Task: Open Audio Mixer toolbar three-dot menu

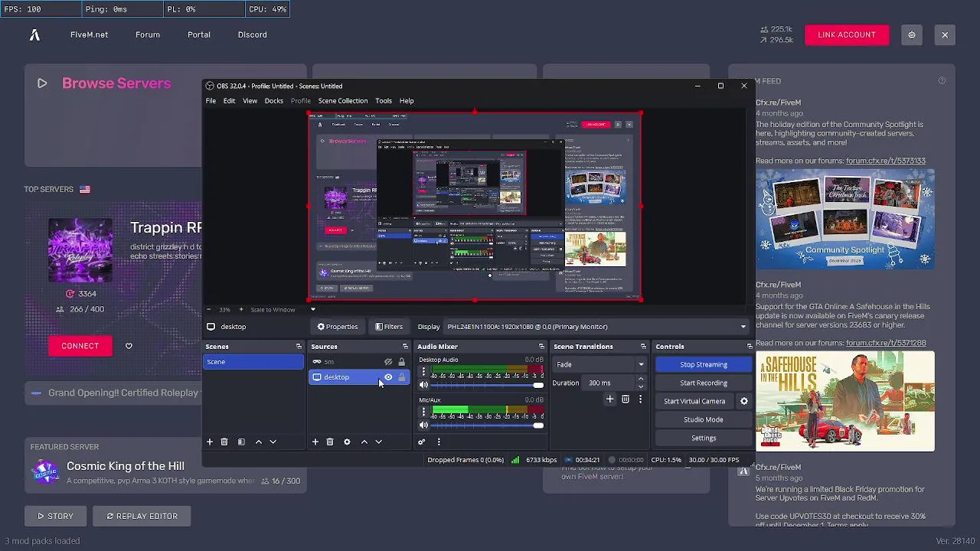Action: (439, 442)
